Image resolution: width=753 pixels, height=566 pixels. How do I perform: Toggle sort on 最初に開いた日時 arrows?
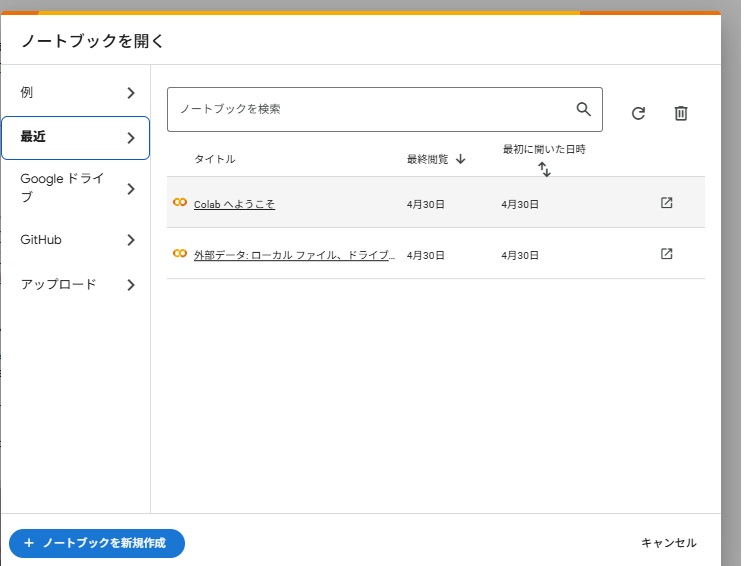coord(544,169)
